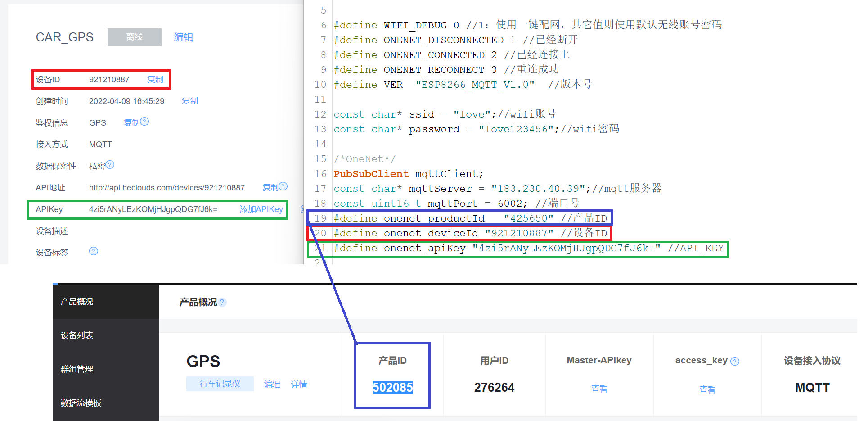Screen dimensions: 868x421
Task: Click 编辑 next to the 行车记录仪 tag
Action: coord(272,385)
